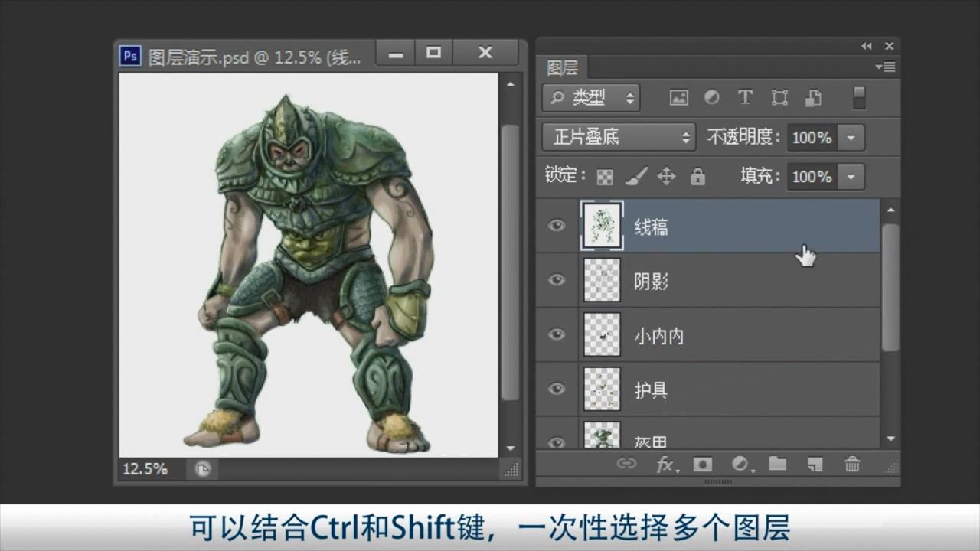Screen dimensions: 980x551
Task: Click the fill 100% value field
Action: (812, 177)
